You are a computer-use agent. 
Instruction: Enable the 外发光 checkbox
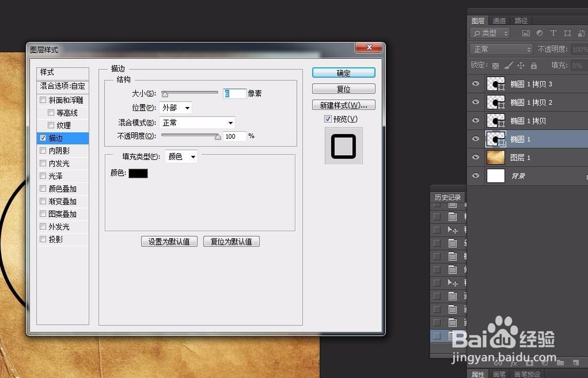pyautogui.click(x=43, y=226)
